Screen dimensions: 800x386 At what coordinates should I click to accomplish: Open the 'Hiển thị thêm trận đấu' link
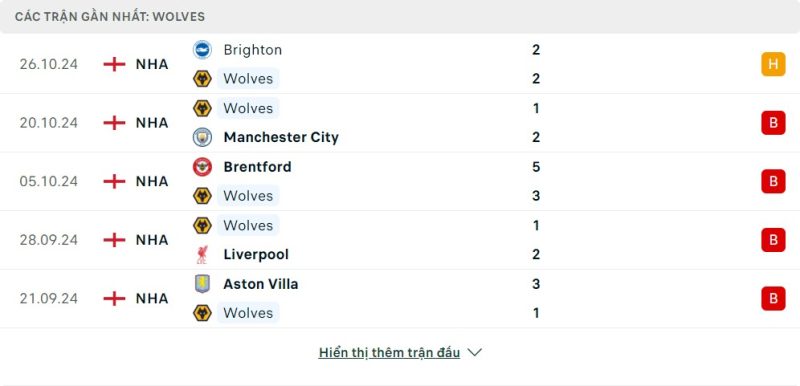[389, 352]
